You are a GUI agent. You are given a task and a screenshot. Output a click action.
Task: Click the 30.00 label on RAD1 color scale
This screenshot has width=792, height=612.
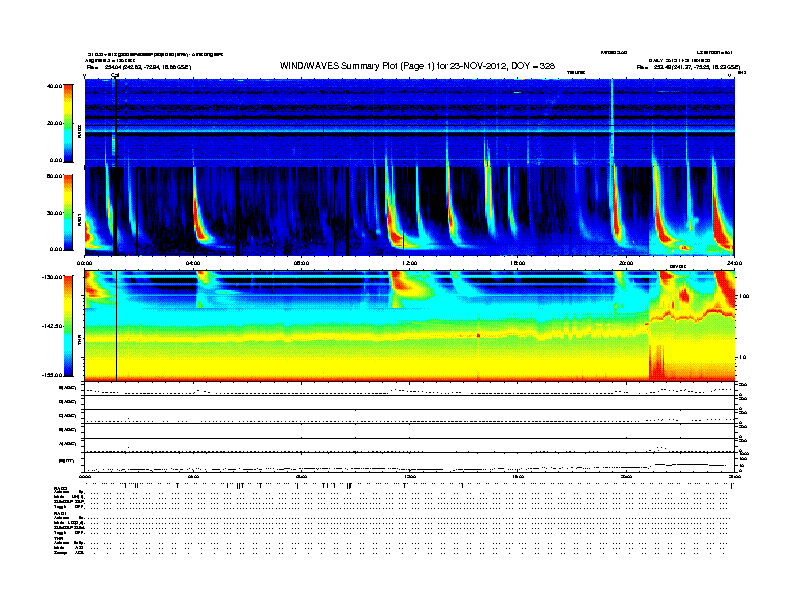(54, 213)
